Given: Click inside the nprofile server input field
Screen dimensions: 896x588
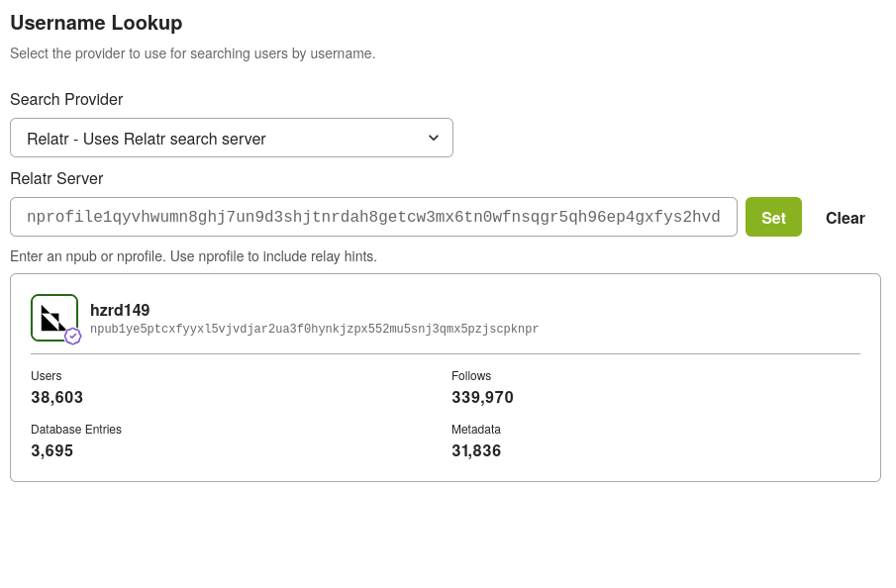Looking at the screenshot, I should 373,217.
